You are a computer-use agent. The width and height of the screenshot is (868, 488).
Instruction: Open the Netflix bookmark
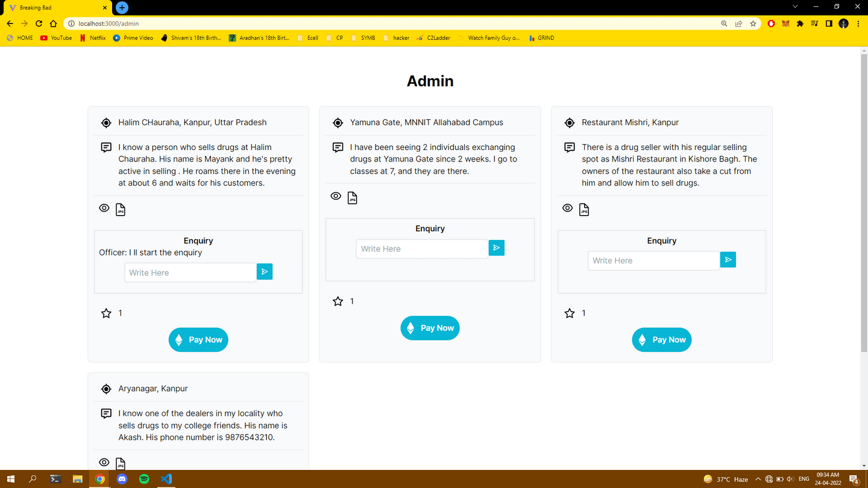point(92,37)
